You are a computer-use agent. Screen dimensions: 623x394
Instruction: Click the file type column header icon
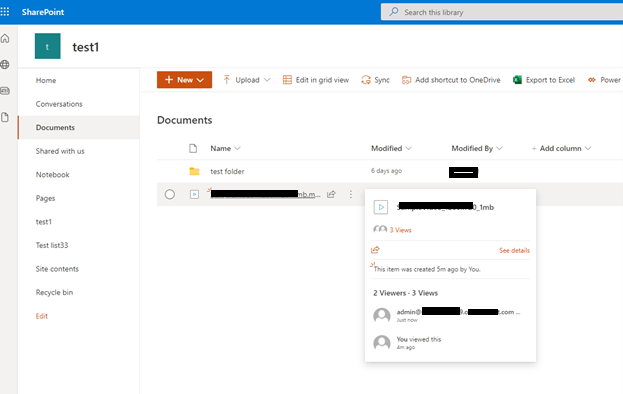193,148
